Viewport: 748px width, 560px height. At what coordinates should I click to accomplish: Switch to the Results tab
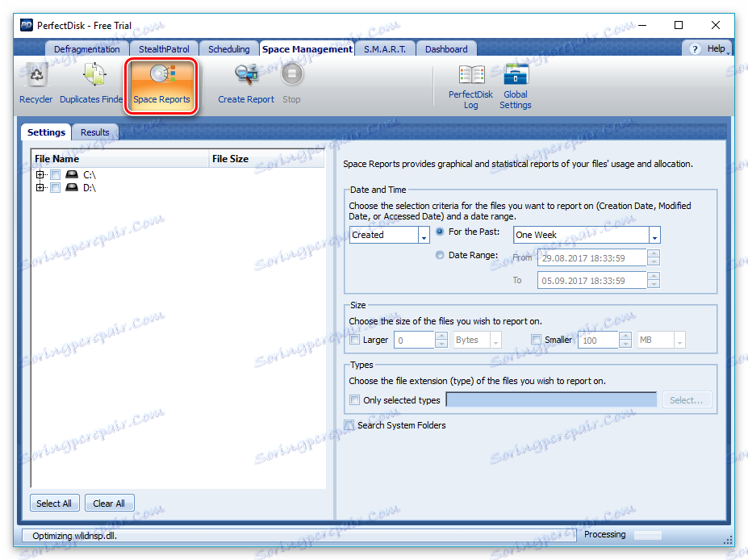coord(95,132)
